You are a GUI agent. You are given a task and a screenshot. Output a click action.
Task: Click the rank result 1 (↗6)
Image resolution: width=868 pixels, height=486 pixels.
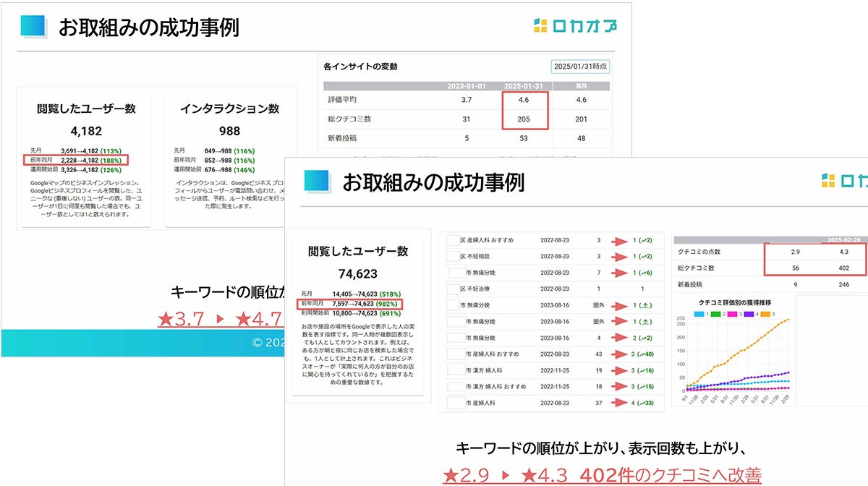click(643, 273)
